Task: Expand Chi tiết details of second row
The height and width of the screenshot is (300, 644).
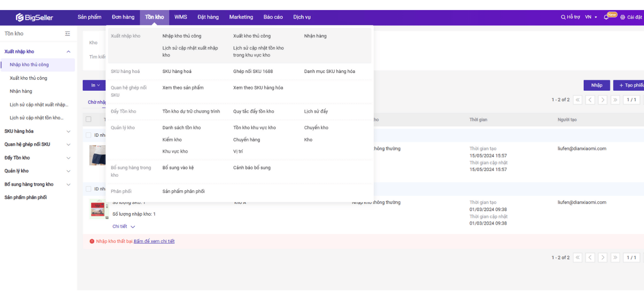Action: 124,227
